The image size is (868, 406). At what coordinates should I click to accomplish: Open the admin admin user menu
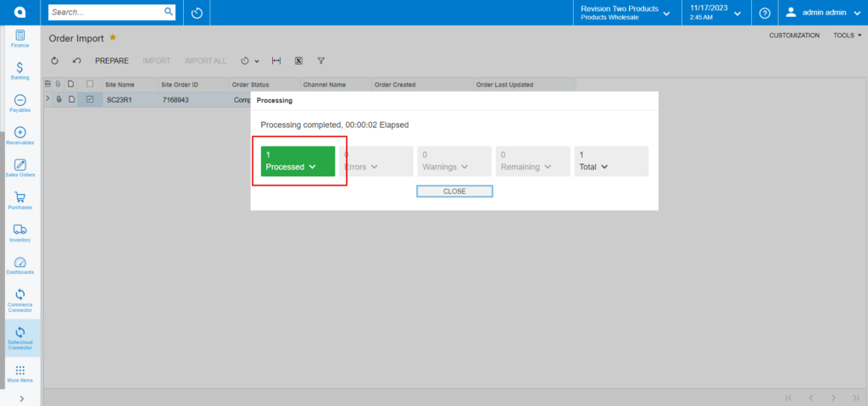point(823,13)
